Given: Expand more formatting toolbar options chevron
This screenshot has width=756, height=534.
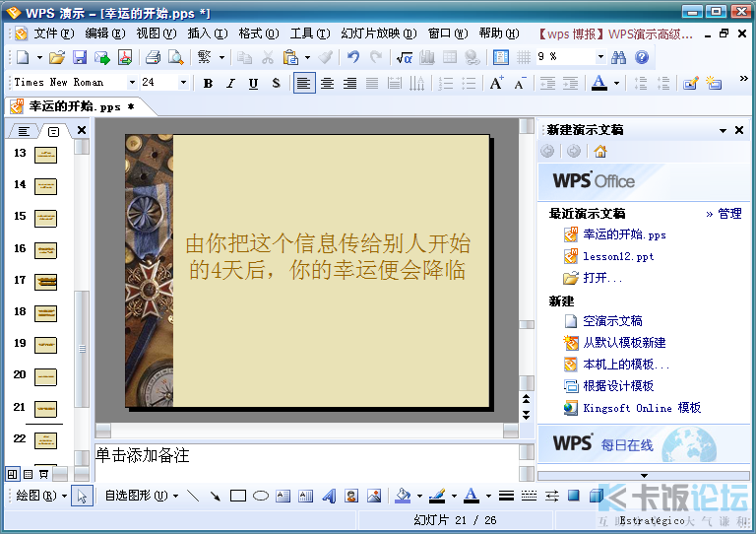Looking at the screenshot, I should [743, 78].
